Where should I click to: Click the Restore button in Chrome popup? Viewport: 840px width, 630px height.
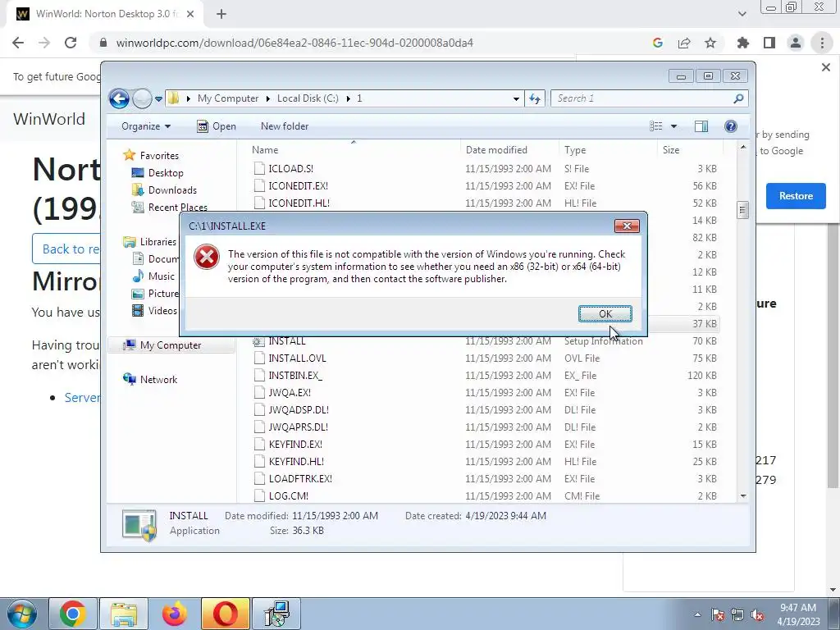point(796,196)
